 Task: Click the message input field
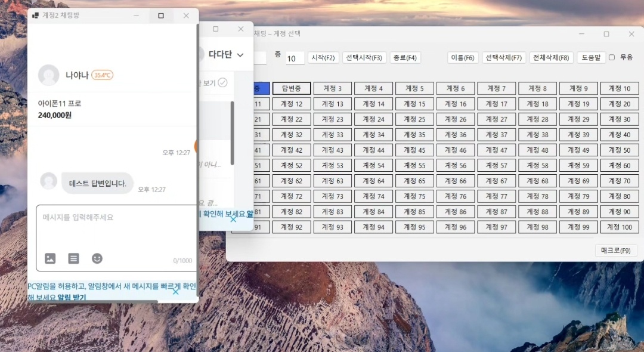pos(116,227)
